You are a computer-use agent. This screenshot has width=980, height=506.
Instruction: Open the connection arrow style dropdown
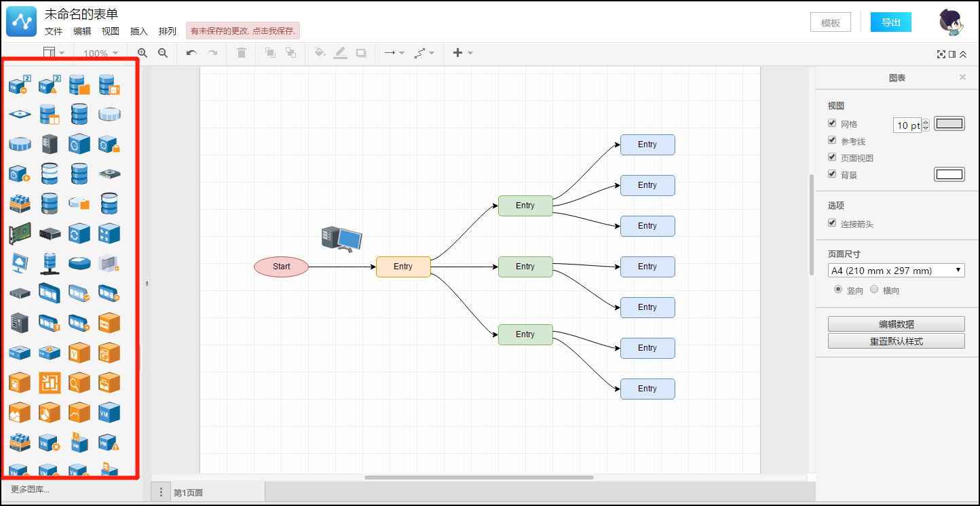pyautogui.click(x=394, y=53)
